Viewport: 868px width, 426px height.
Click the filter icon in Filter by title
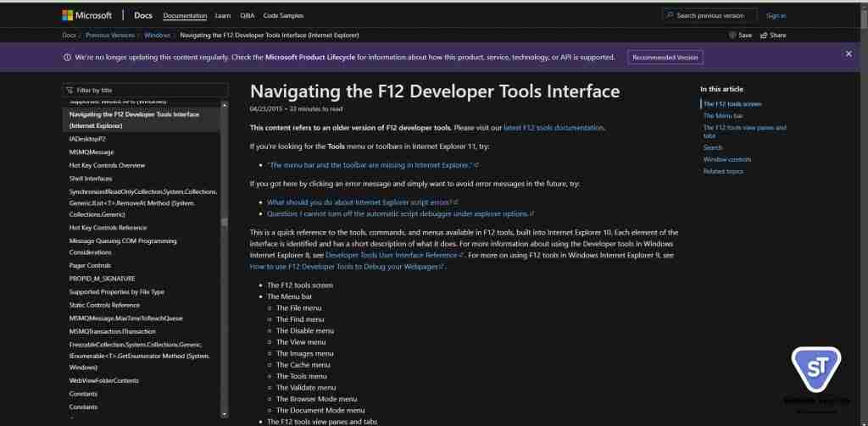click(x=70, y=90)
